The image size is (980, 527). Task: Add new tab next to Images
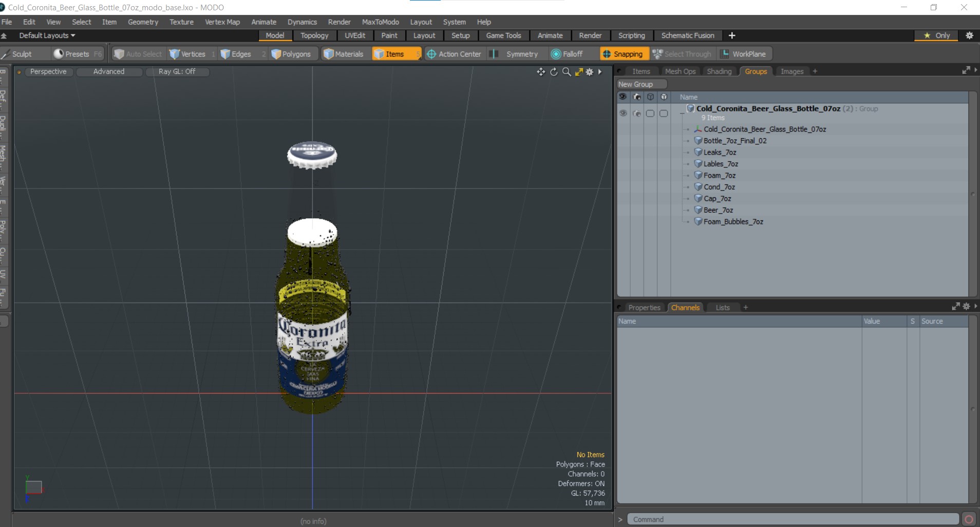[815, 71]
